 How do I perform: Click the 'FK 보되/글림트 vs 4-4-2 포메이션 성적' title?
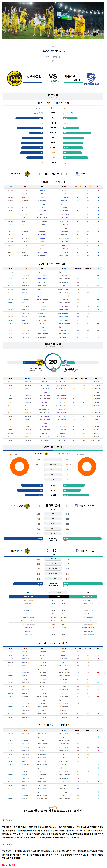[x=53, y=643]
